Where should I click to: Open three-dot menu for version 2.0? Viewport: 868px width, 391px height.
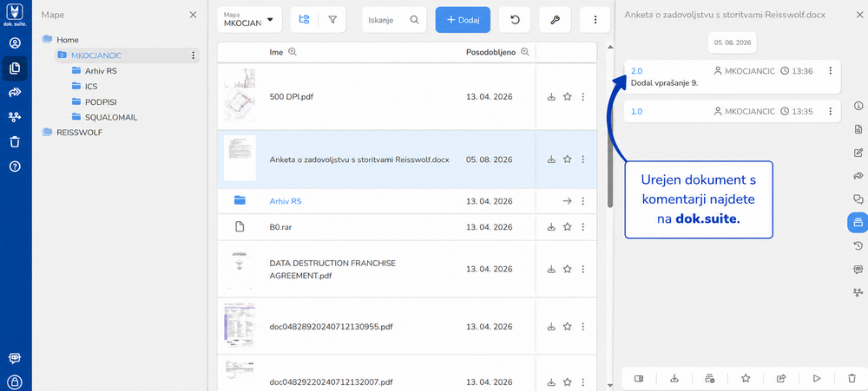pos(830,71)
